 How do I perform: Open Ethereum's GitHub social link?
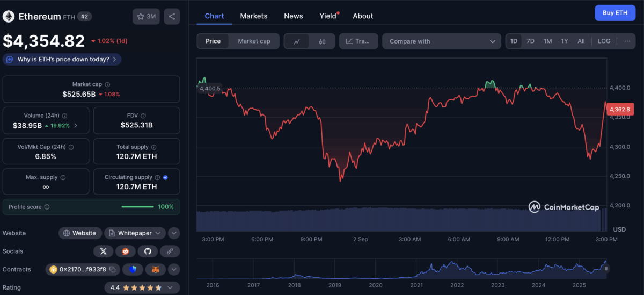(148, 251)
